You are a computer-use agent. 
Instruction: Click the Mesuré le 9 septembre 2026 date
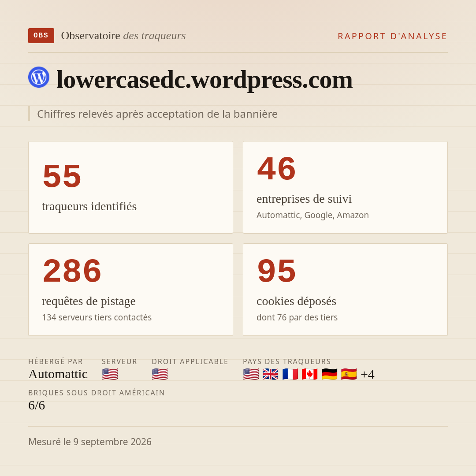pos(90,442)
